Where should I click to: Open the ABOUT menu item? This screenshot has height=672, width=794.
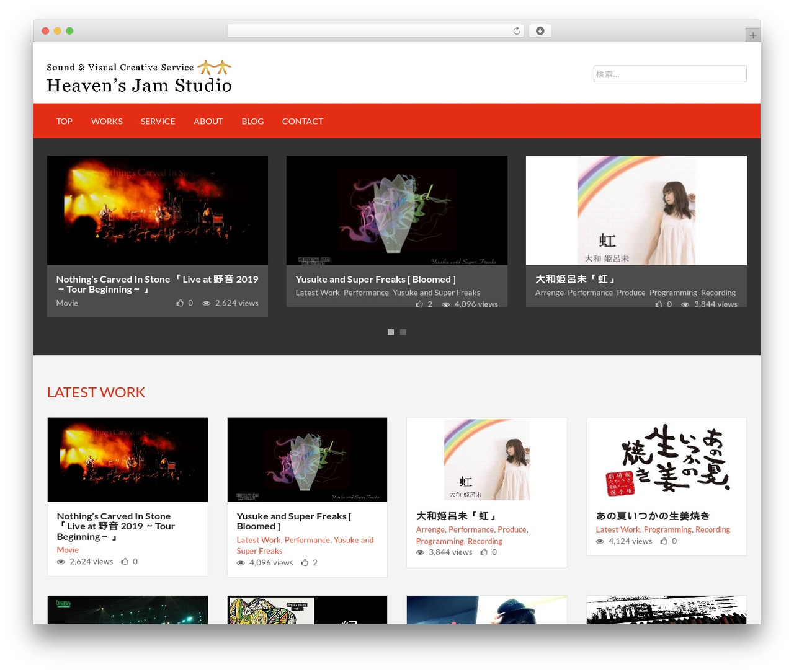point(208,121)
